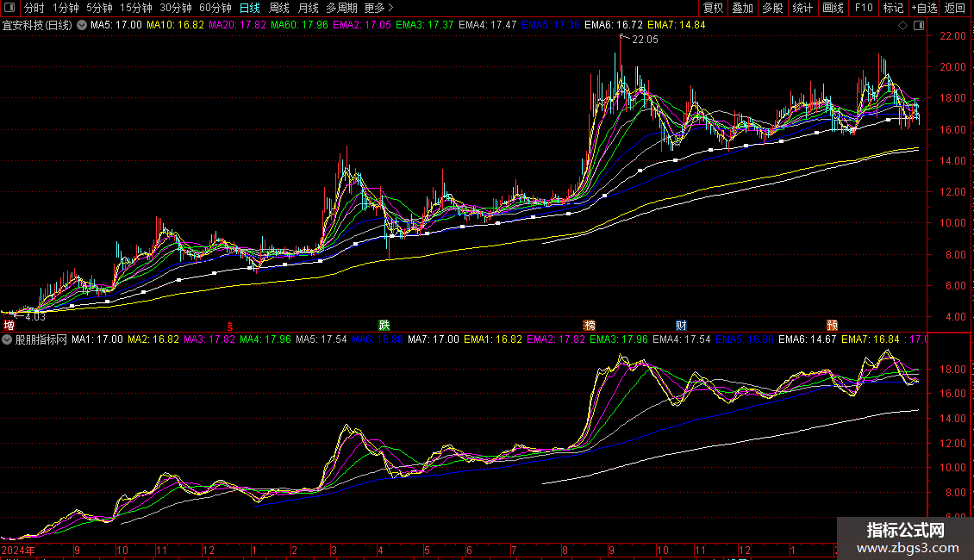Click the magenta MA20: 17.82 label
Viewport: 974px width, 560px height.
[x=237, y=26]
